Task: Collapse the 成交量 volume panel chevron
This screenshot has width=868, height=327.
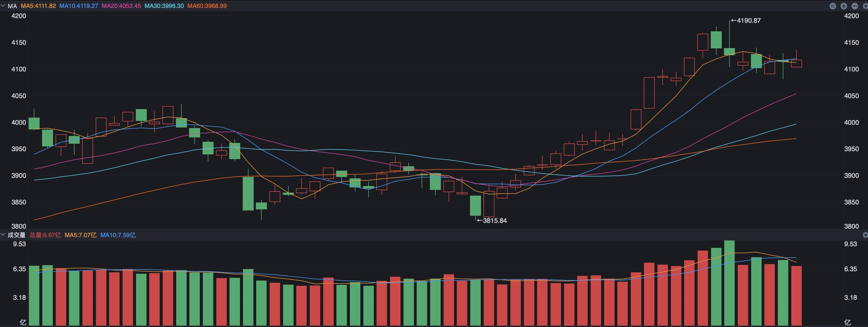Action: (x=3, y=235)
